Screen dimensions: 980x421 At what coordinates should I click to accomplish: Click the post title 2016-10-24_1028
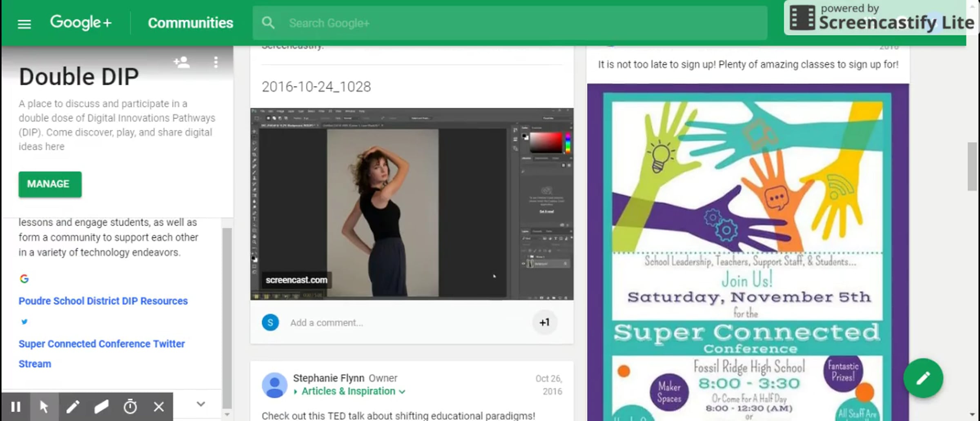[316, 87]
